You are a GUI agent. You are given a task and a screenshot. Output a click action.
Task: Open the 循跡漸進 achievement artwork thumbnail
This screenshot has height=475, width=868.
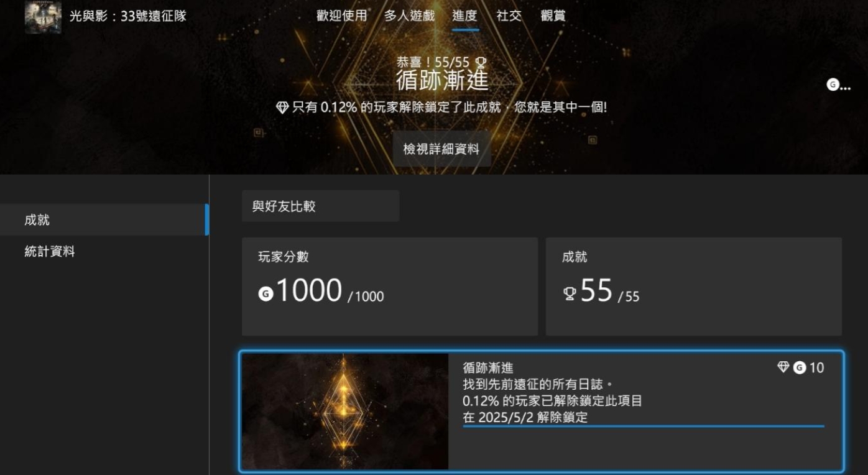point(345,412)
